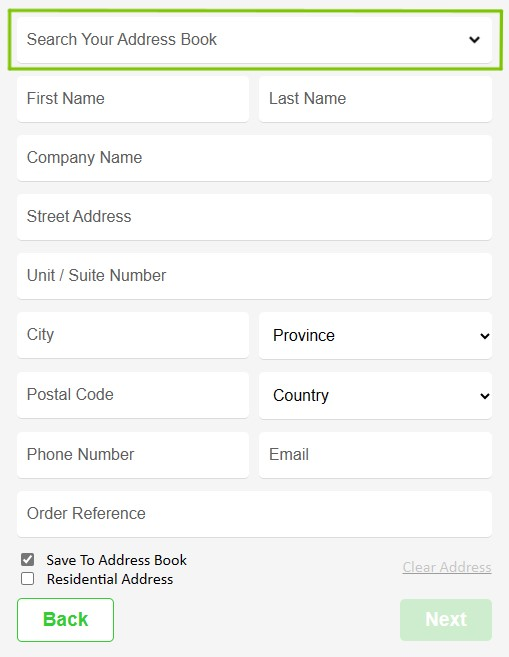Click the Order Reference field
The width and height of the screenshot is (509, 657).
point(254,514)
